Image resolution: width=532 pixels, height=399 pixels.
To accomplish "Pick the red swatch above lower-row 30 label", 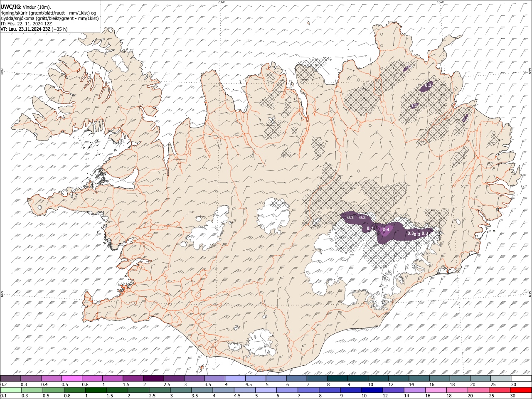I will (521, 390).
